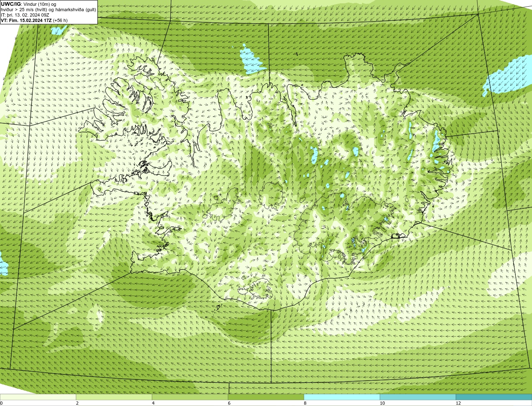This screenshot has height=406, width=532.
Task: Click the 0–2 m/s palest color bar segment
Action: tap(38, 397)
